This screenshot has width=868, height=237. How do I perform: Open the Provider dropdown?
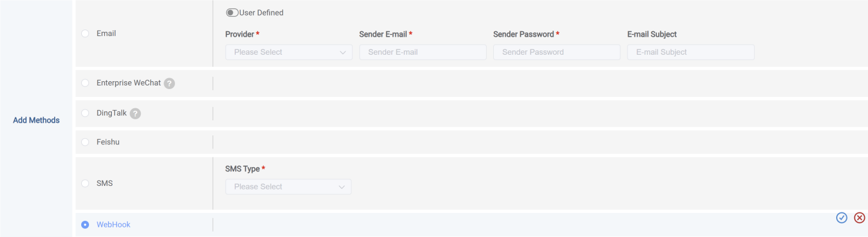289,52
